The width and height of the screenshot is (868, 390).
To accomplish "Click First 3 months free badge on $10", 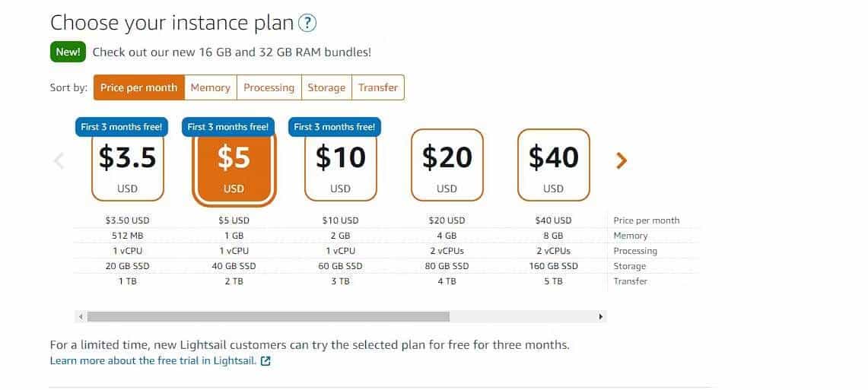I will tap(335, 127).
